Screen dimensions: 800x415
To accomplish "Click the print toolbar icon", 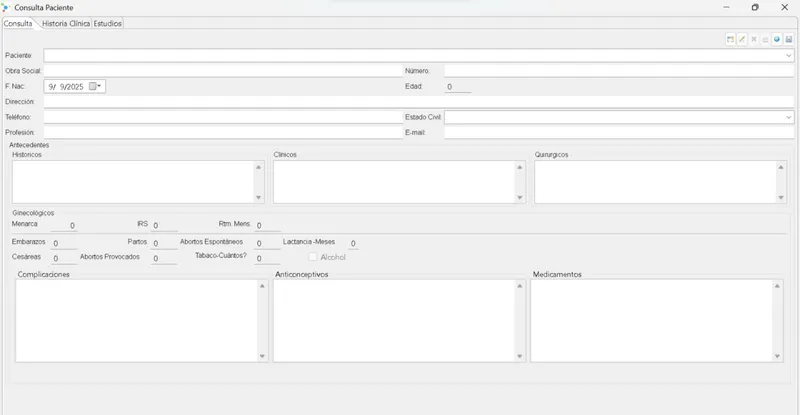I will click(765, 39).
